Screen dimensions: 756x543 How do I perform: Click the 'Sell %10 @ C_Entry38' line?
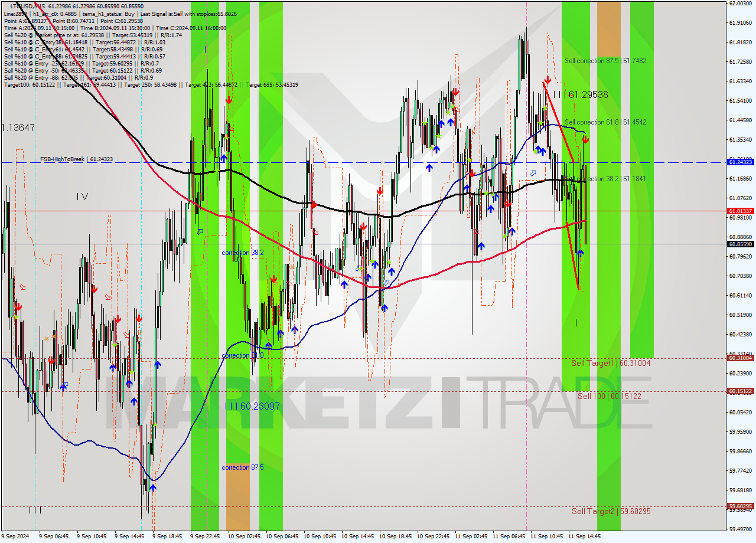pos(84,42)
